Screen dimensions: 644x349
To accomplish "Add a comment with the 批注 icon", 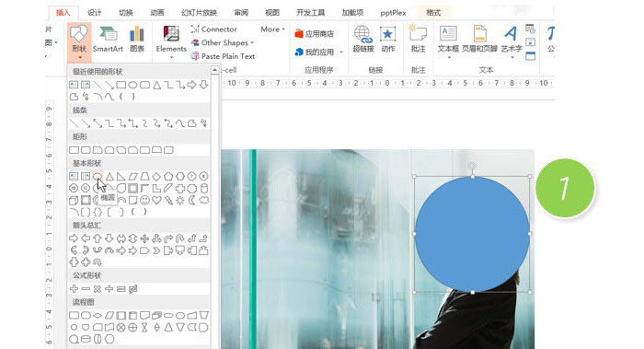I will pos(418,39).
